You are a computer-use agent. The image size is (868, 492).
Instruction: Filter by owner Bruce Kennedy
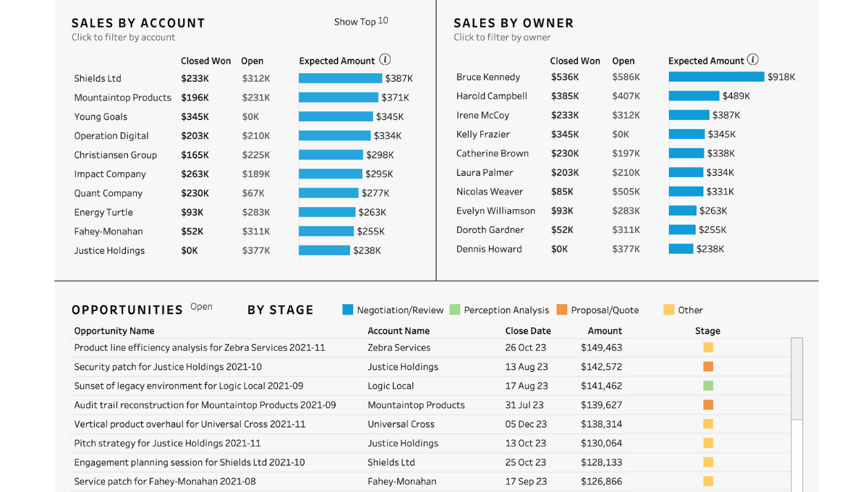pos(488,77)
